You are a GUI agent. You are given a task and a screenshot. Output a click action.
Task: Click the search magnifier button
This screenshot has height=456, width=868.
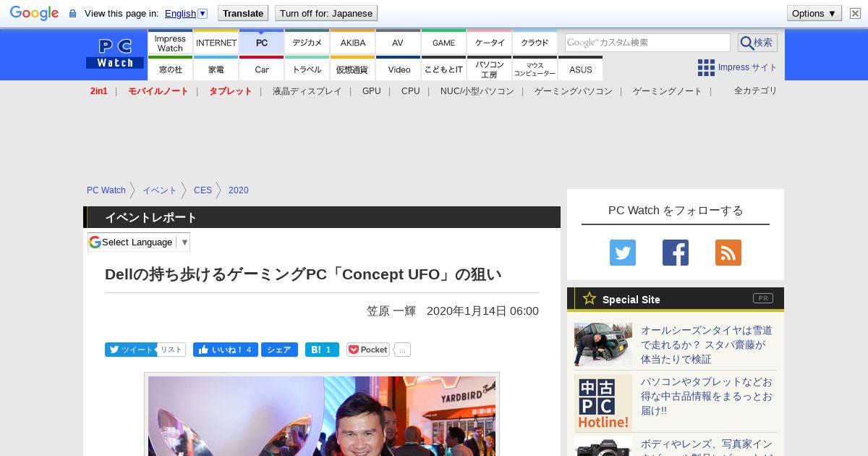click(x=757, y=43)
